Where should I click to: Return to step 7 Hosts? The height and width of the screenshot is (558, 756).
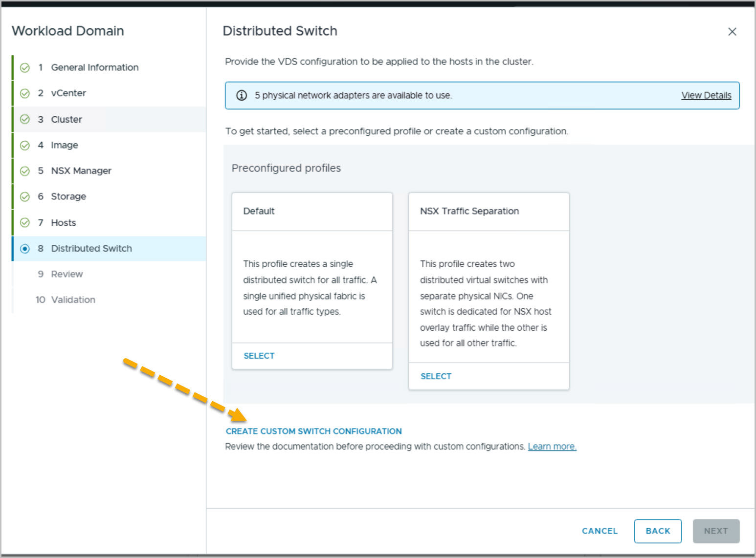point(110,223)
